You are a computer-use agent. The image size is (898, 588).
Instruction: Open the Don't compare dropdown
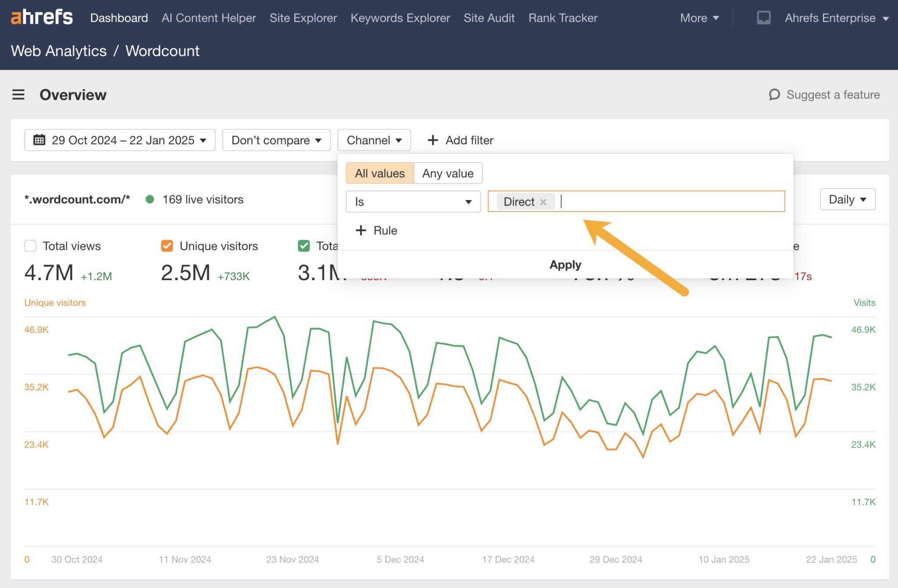[x=276, y=140]
